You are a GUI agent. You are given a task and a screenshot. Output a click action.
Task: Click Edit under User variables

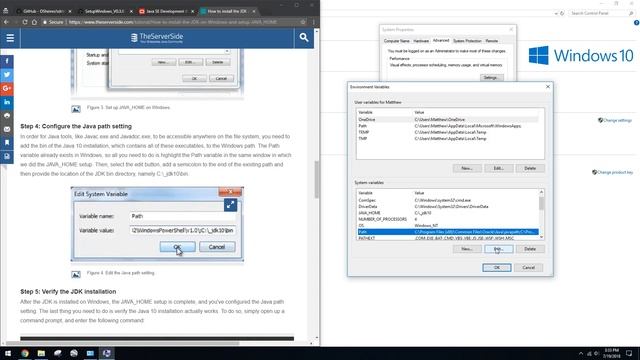coord(498,168)
